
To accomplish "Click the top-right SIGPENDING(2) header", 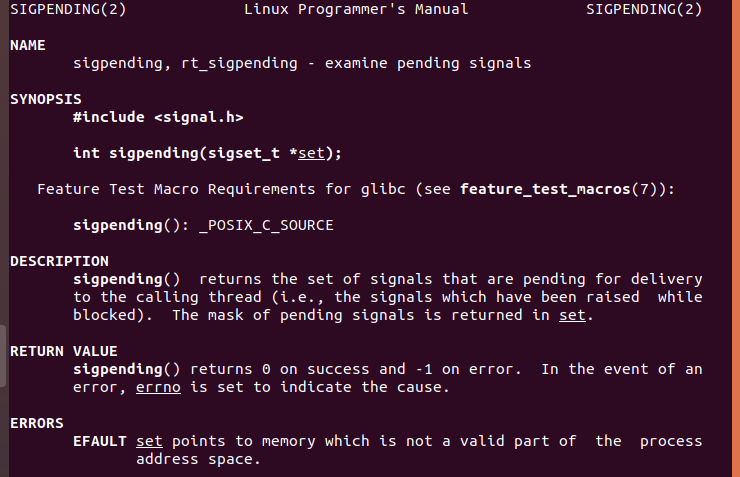I will 643,10.
